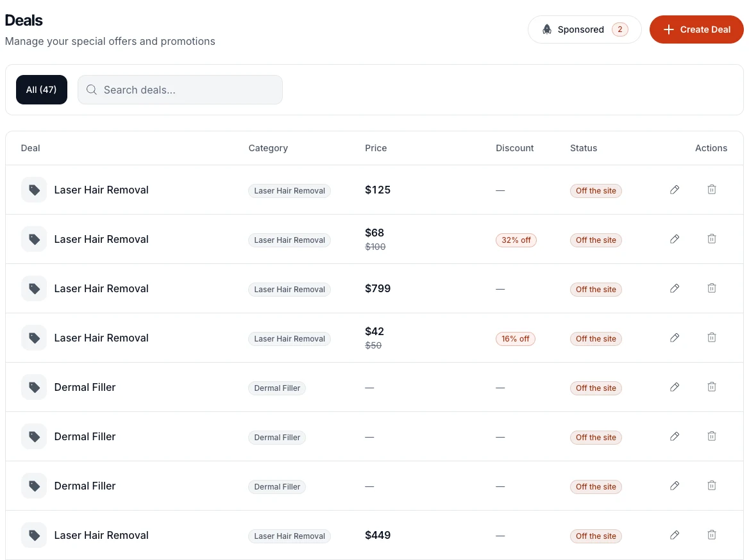Click the tag icon of the $42 deal

34,338
